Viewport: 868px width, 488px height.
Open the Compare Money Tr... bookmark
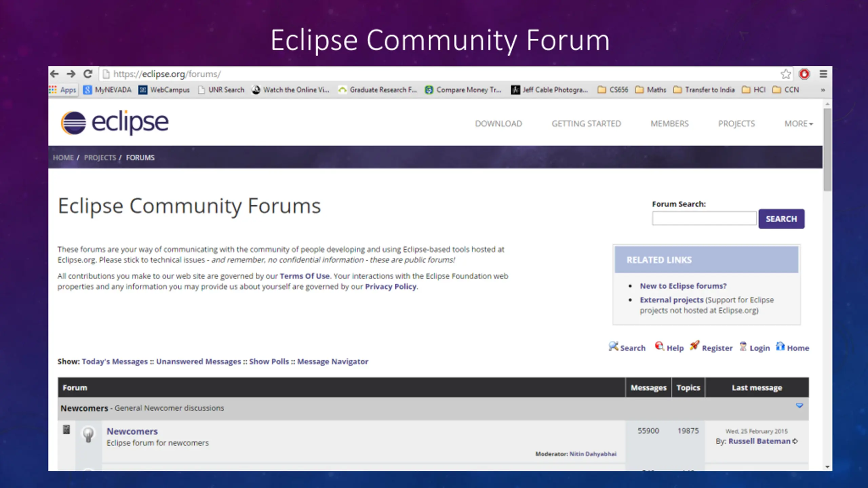(463, 90)
